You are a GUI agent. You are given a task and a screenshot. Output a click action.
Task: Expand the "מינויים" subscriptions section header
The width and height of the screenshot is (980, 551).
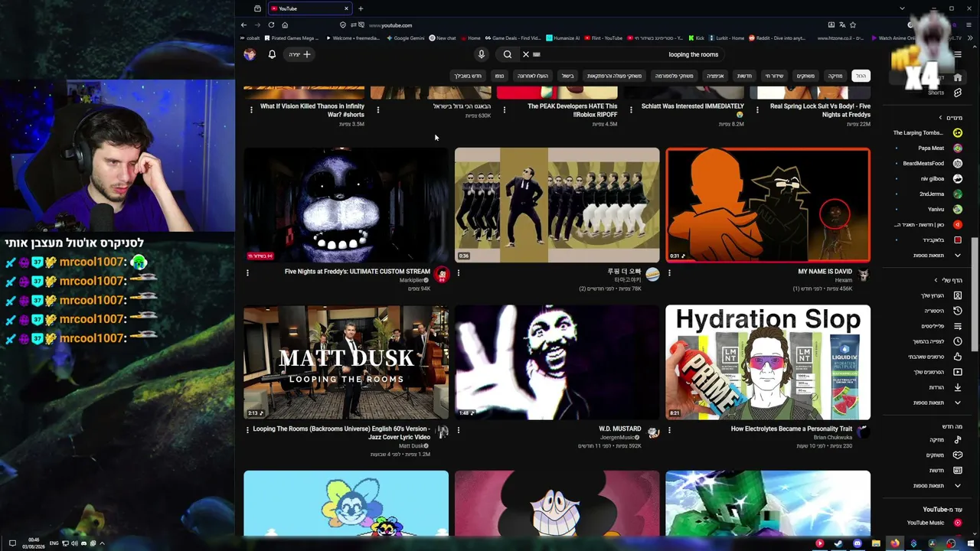pos(952,118)
